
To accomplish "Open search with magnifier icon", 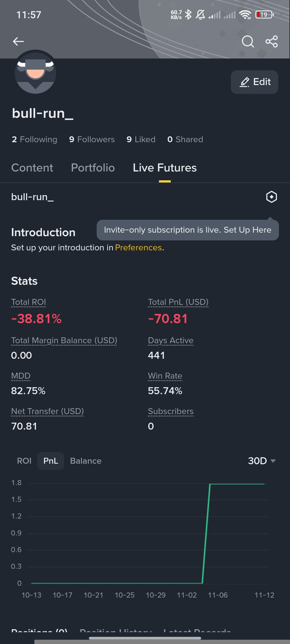I will pos(248,41).
